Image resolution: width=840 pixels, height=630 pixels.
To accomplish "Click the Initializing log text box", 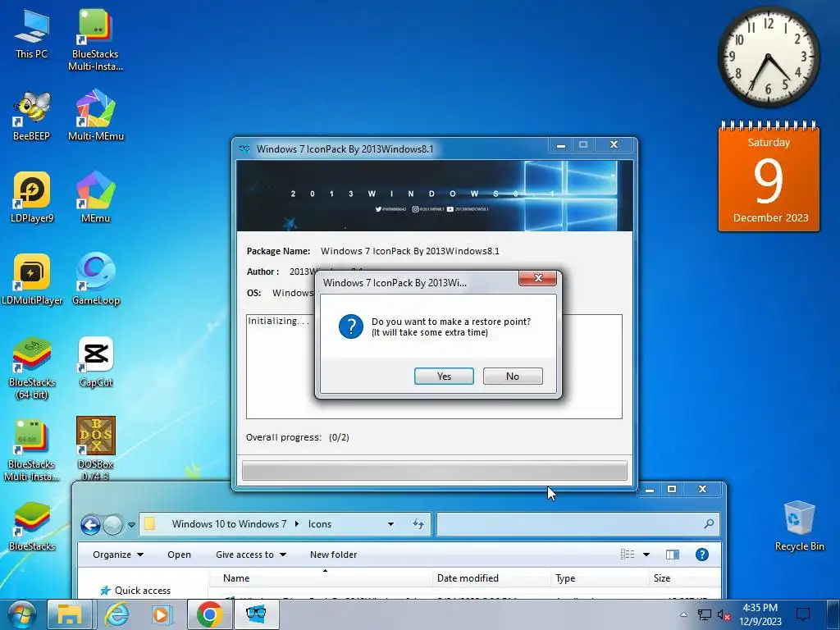I will pos(434,367).
